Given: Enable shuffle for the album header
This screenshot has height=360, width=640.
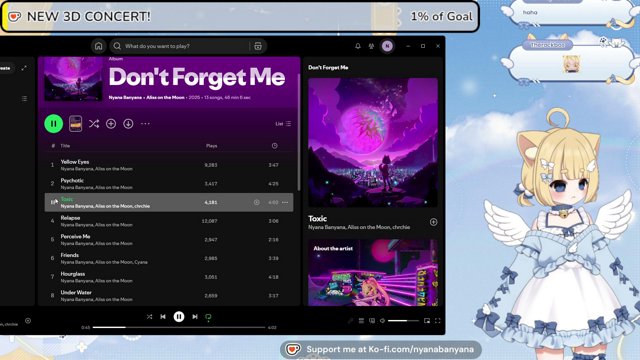Looking at the screenshot, I should pyautogui.click(x=94, y=124).
